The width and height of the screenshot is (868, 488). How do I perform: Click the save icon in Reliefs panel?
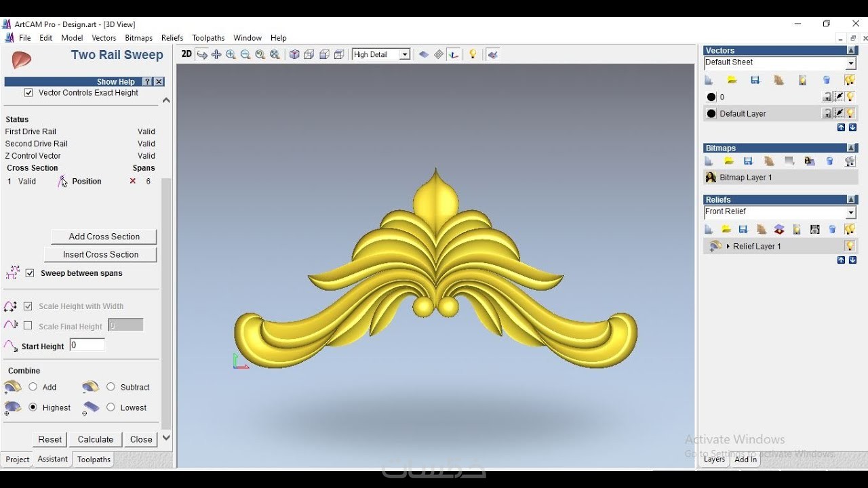[743, 229]
